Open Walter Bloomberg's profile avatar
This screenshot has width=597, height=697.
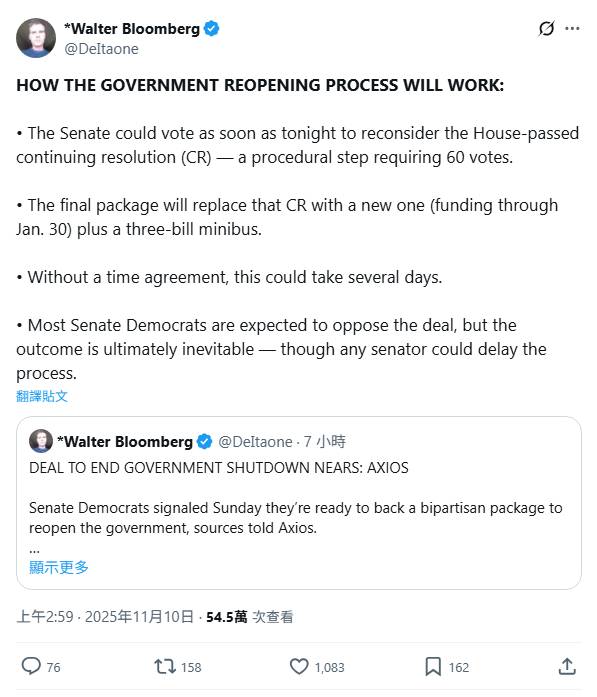(x=36, y=38)
